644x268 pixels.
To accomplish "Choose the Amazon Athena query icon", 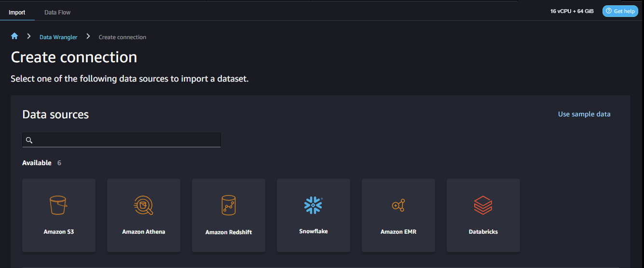I will tap(143, 205).
